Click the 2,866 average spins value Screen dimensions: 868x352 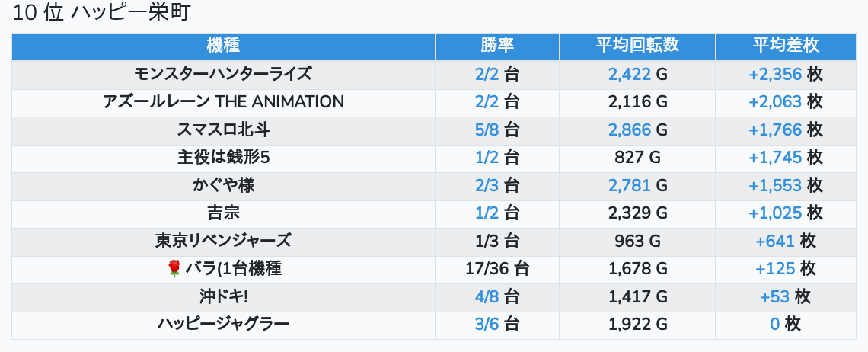[x=629, y=130]
